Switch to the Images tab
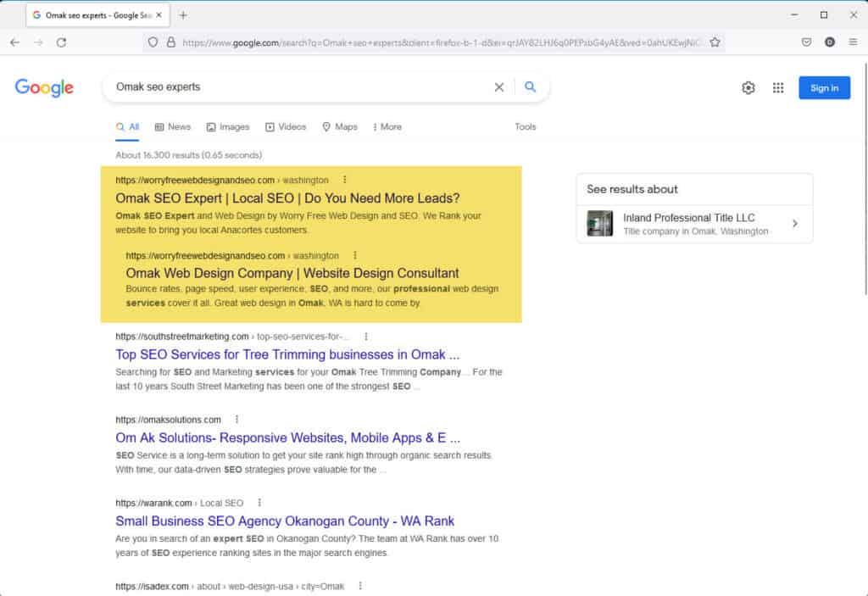Image resolution: width=868 pixels, height=596 pixels. [228, 127]
